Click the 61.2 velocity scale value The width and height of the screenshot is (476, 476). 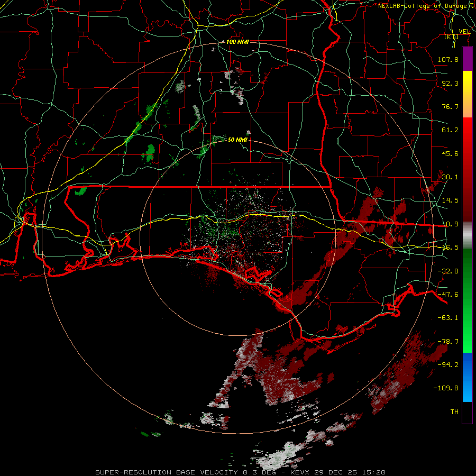(450, 130)
